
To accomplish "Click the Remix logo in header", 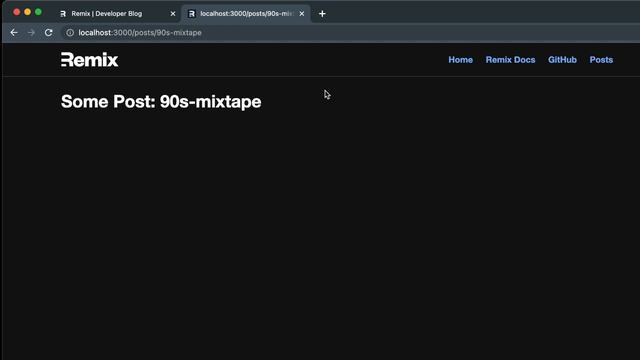I will point(89,60).
